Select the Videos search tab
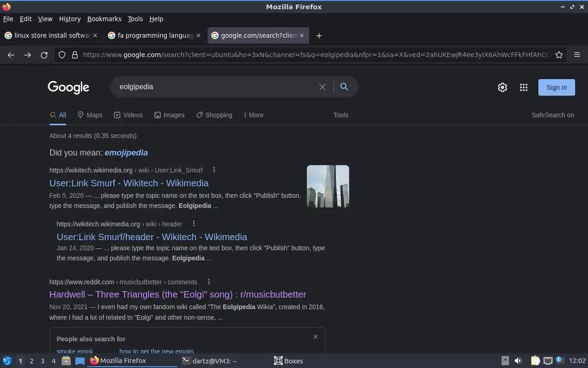Viewport: 588px width, 368px height. tap(128, 115)
